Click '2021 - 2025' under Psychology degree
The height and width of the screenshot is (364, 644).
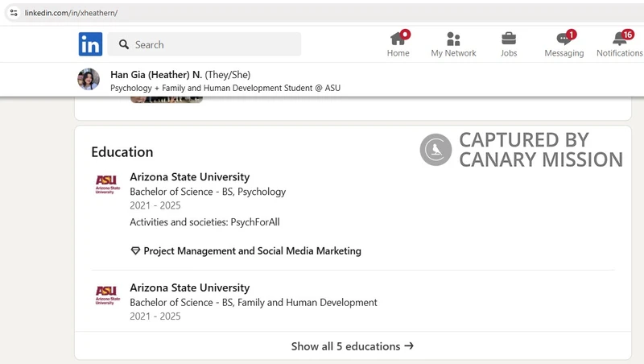155,205
